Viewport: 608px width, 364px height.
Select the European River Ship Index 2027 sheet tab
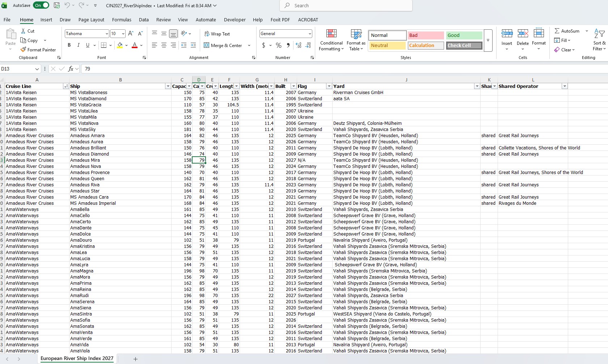77,359
